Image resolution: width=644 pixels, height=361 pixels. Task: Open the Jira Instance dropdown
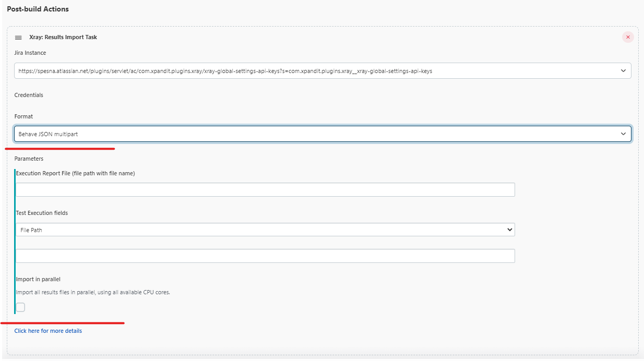[323, 71]
